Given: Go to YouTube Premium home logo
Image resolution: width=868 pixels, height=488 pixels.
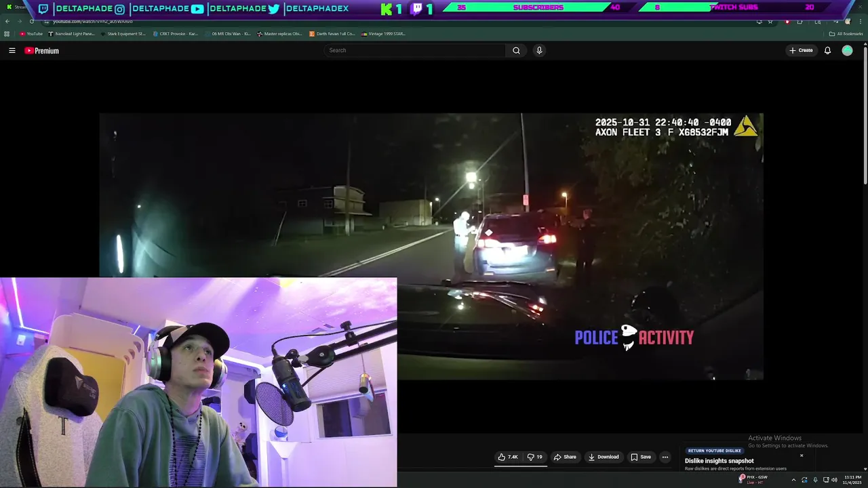Looking at the screenshot, I should (41, 51).
